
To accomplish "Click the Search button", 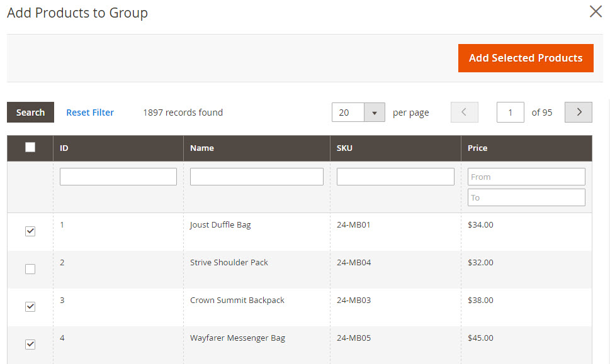I will 30,112.
